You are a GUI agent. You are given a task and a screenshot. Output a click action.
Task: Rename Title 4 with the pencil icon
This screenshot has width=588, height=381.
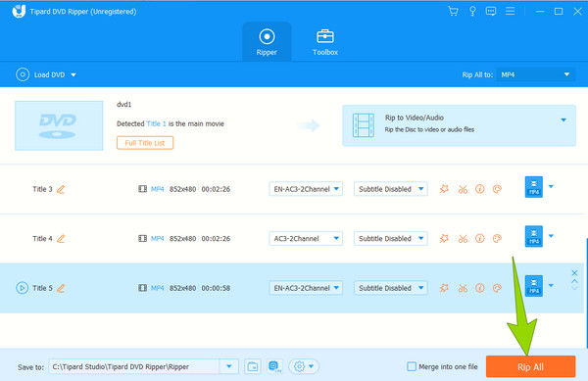click(61, 239)
